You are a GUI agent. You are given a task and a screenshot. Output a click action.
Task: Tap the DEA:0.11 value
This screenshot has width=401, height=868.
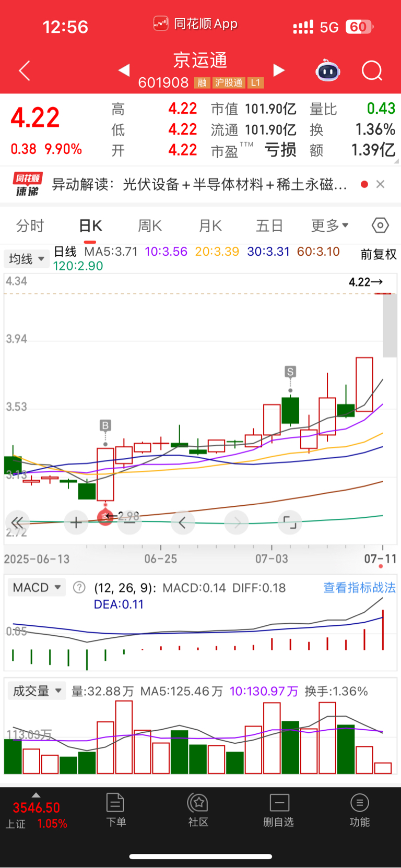[x=119, y=604]
